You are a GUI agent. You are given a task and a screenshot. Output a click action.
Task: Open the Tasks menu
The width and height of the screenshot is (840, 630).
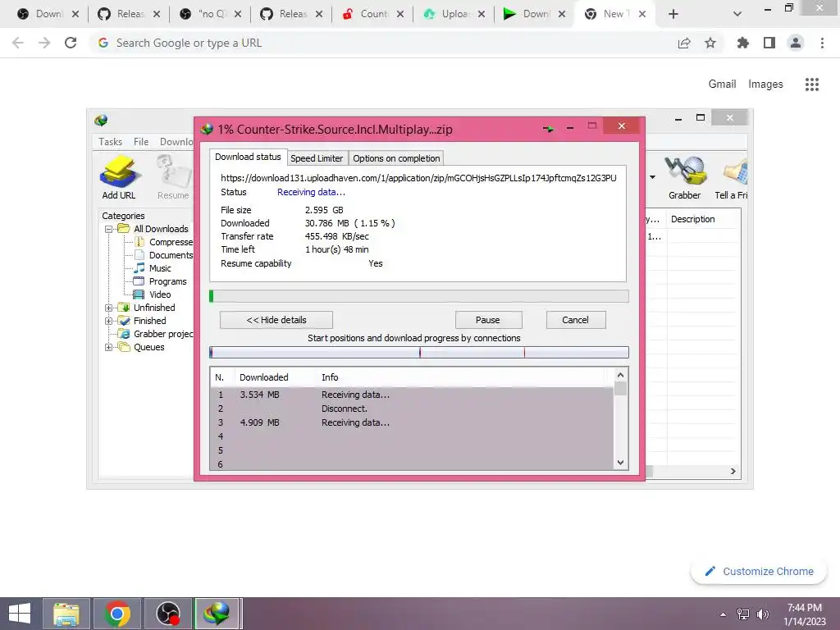(x=111, y=141)
